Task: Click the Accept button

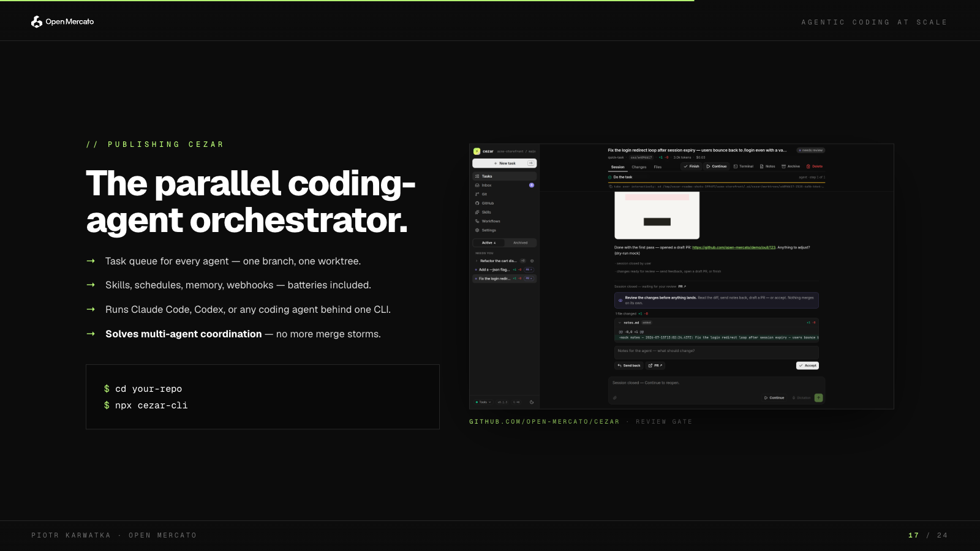Action: coord(807,365)
